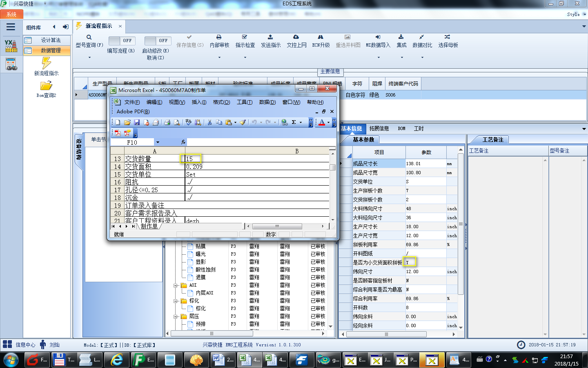Open Excel 数据(D) menu
This screenshot has width=588, height=368.
pyautogui.click(x=267, y=102)
